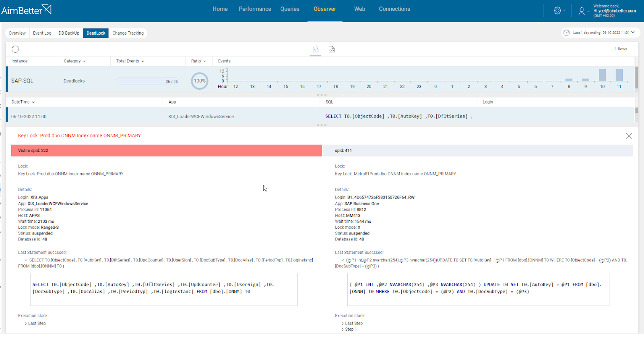Click the upper table vertical scrollbar
644x342 pixels.
click(637, 77)
